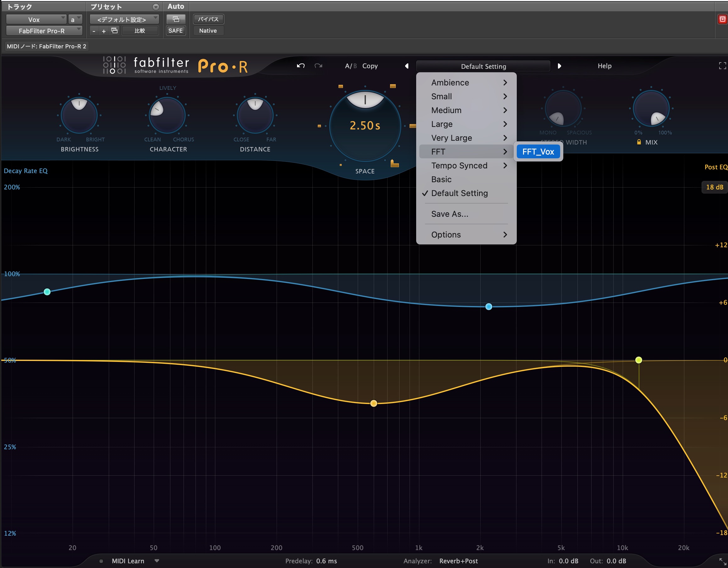Select the blue Decay Rate EQ band node near 2k

point(489,307)
